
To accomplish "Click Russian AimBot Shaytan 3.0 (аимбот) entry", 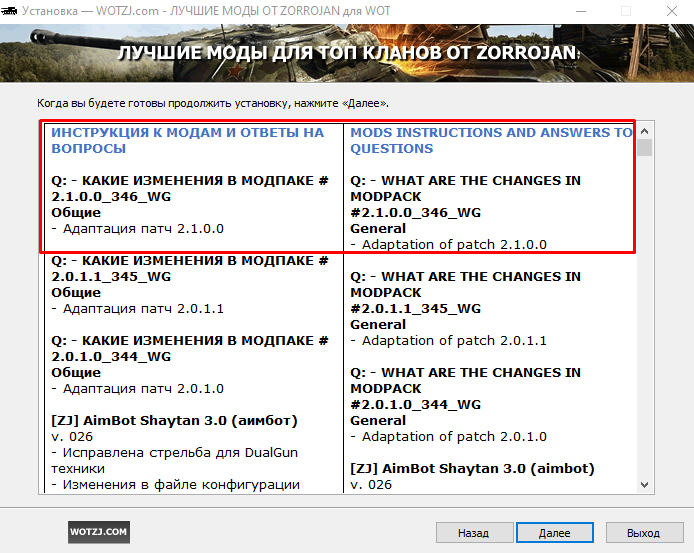I will (175, 420).
